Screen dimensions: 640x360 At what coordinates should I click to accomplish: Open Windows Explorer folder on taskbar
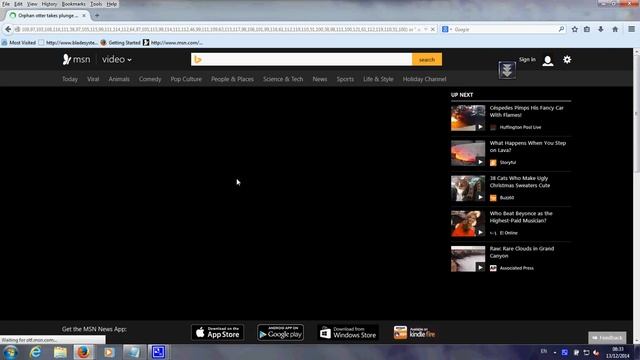[x=60, y=352]
